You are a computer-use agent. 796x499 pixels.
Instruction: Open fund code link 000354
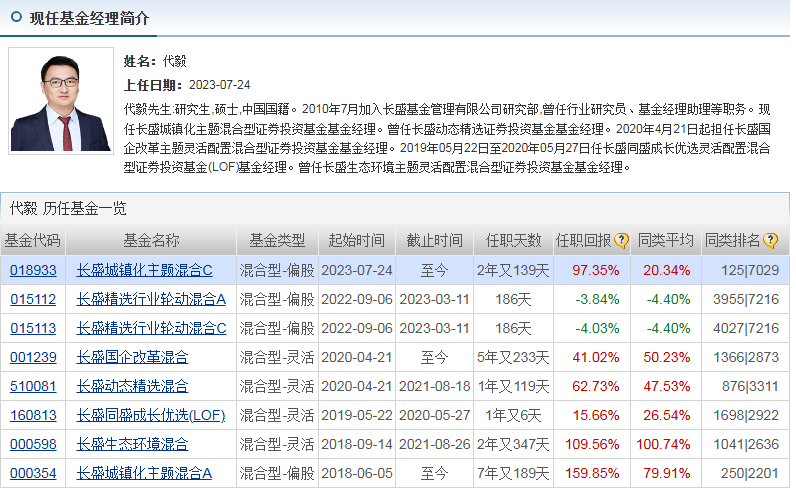[x=33, y=473]
